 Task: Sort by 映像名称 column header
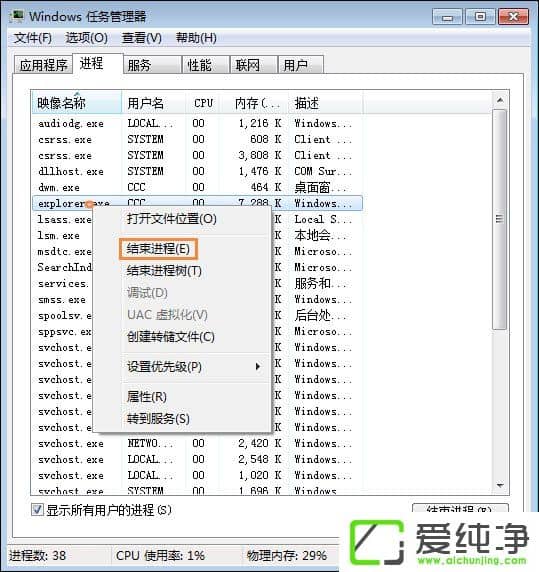pos(76,103)
